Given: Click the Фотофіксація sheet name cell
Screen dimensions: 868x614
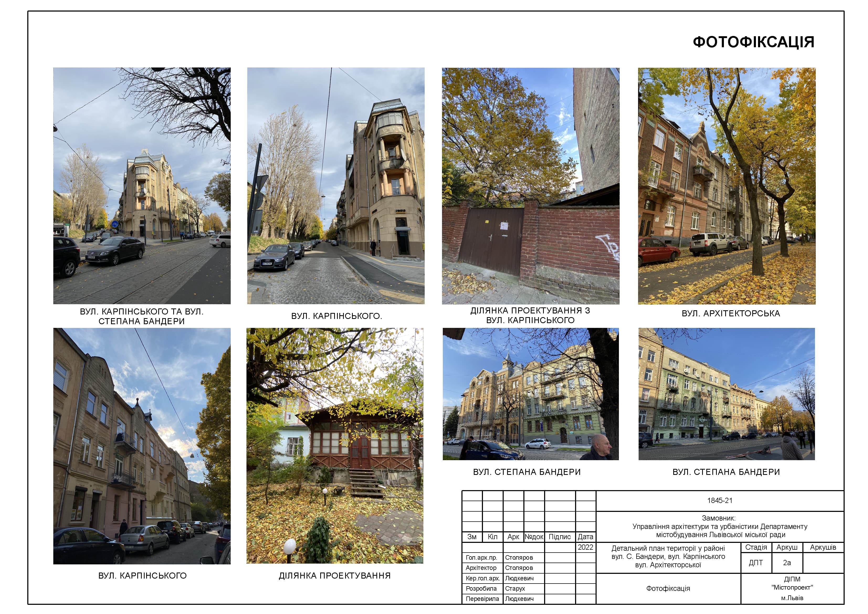Looking at the screenshot, I should click(x=668, y=588).
